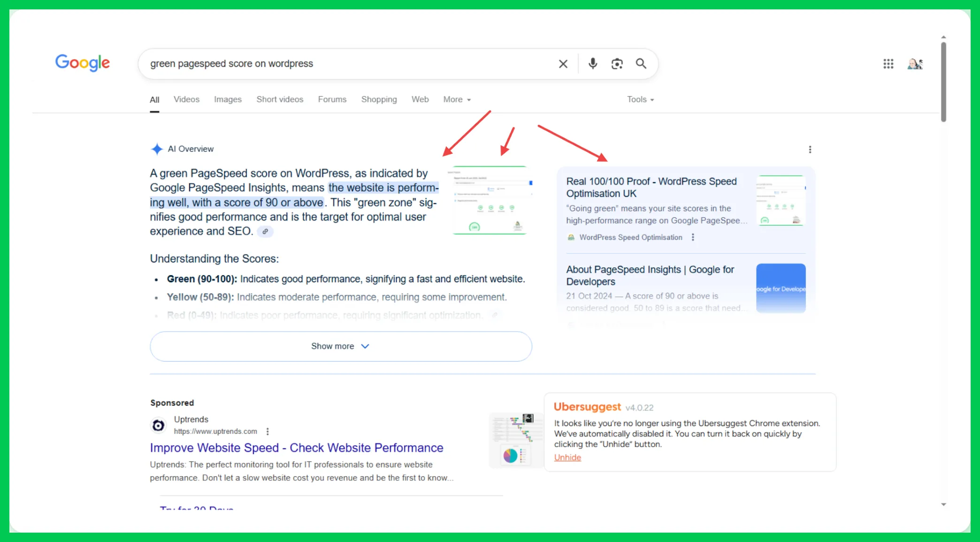Open AI Overview three-dot options menu
This screenshot has height=542, width=980.
point(810,149)
